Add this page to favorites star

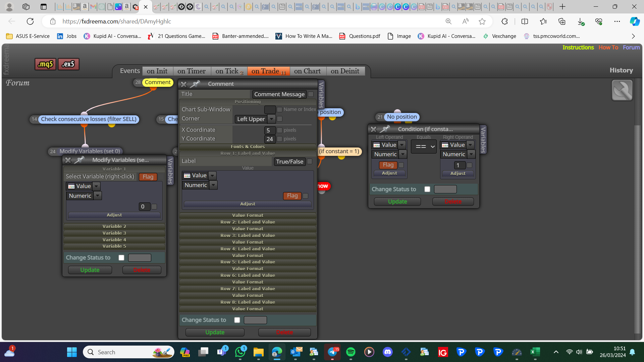[482, 21]
